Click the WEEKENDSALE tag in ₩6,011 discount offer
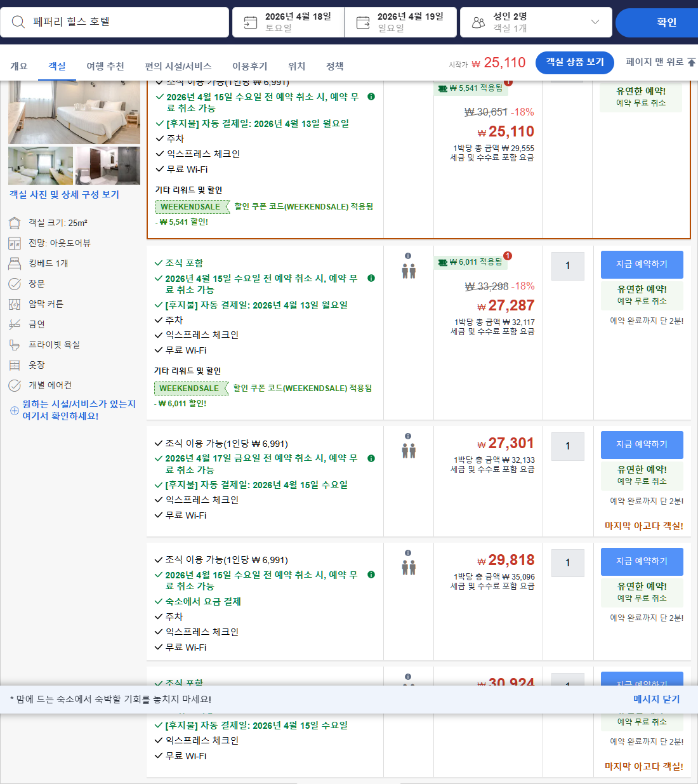Viewport: 698px width, 784px height. [190, 389]
